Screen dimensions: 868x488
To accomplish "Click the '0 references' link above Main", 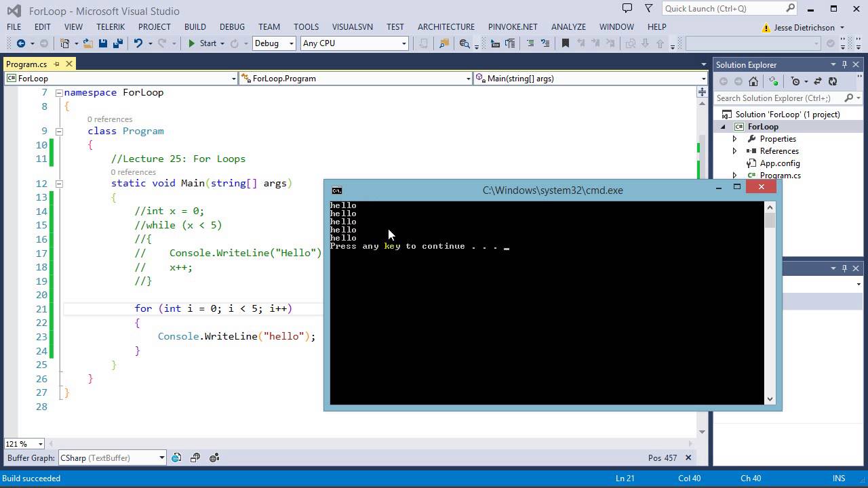I will [x=134, y=172].
